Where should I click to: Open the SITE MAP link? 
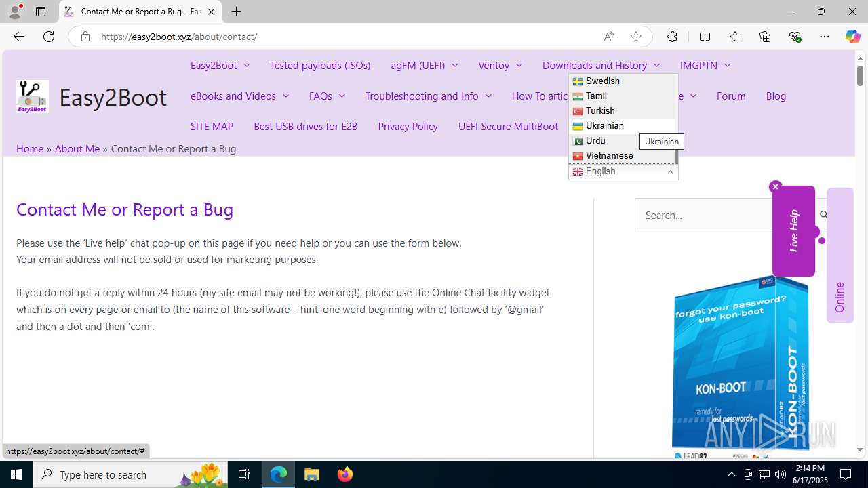coord(212,126)
